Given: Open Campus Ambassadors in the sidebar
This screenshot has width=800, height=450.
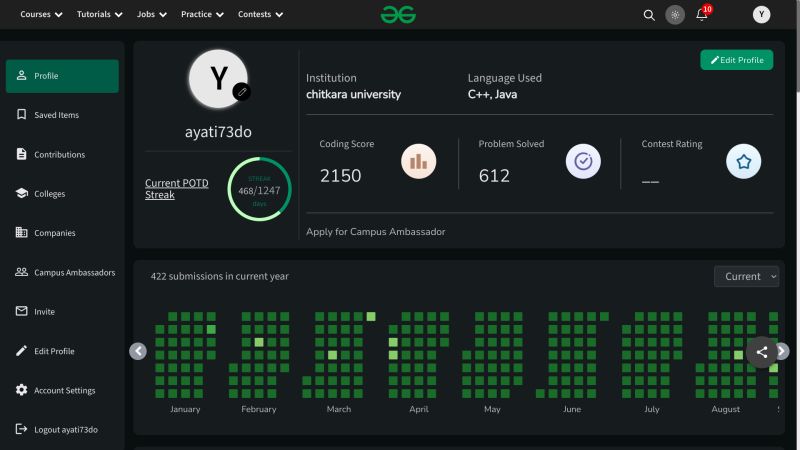Looking at the screenshot, I should [62, 272].
